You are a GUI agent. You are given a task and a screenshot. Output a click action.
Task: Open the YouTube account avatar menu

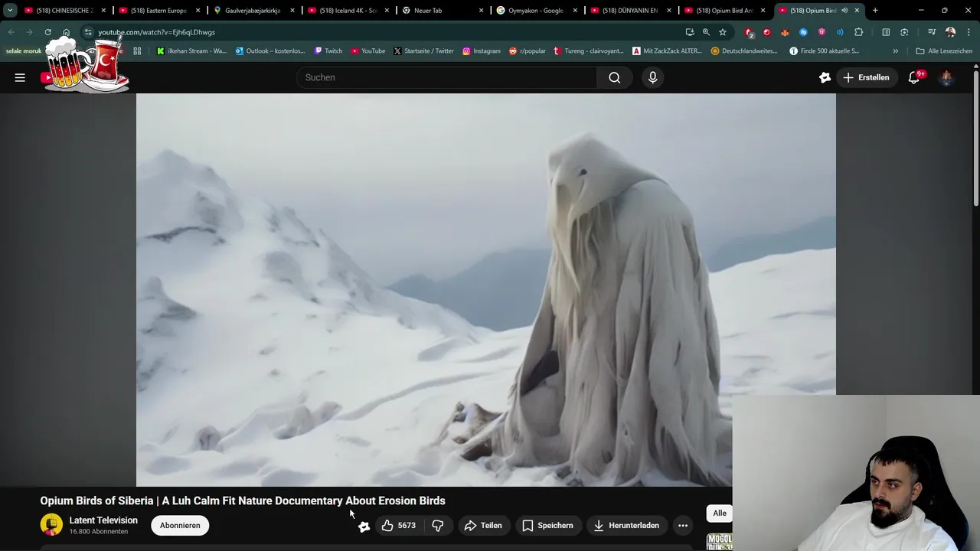point(946,77)
